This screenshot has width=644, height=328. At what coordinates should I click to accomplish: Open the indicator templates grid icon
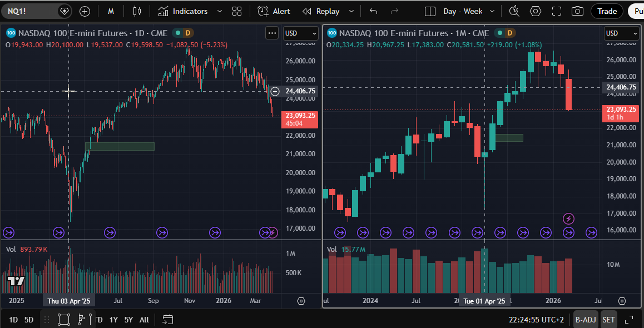coord(237,11)
